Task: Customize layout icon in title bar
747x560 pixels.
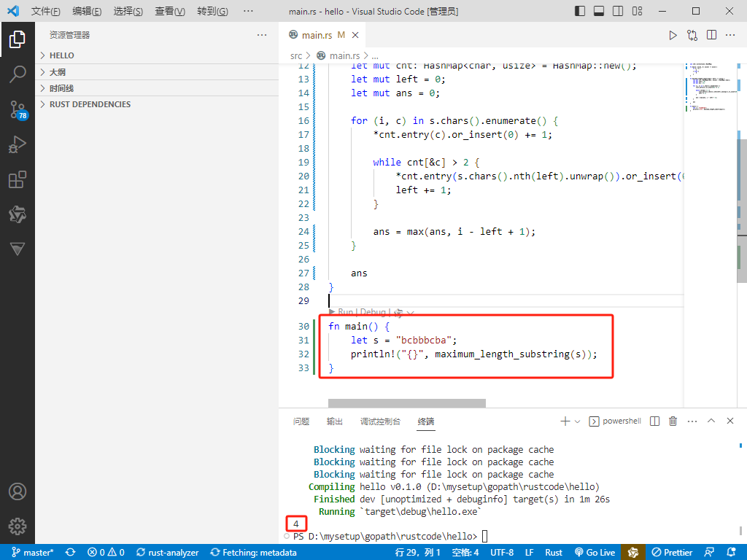Action: 638,11
